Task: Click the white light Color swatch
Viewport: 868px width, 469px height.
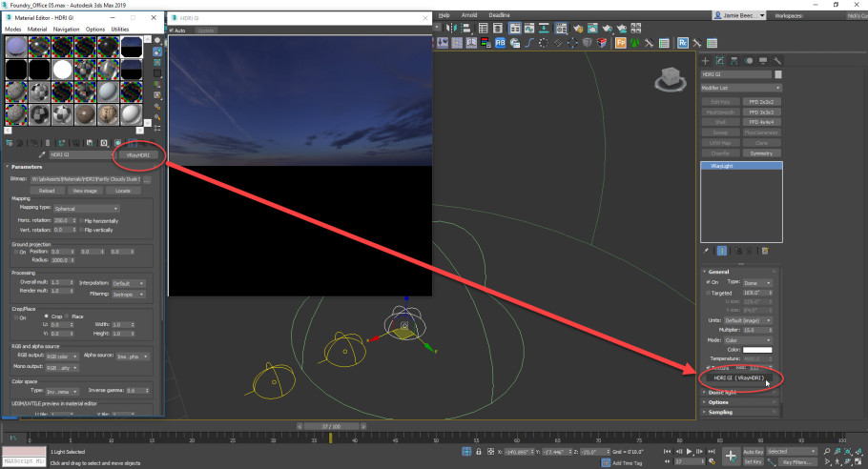Action: 757,350
